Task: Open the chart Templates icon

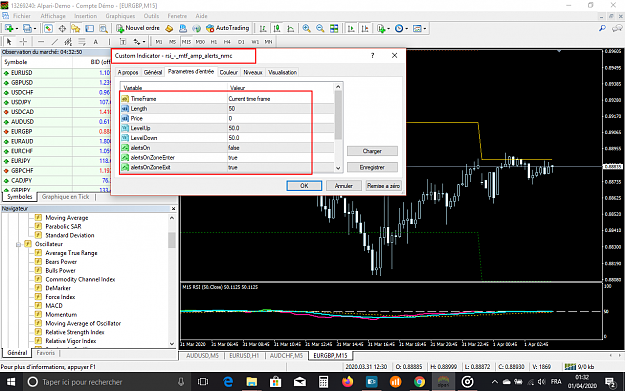Action: pyautogui.click(x=417, y=28)
